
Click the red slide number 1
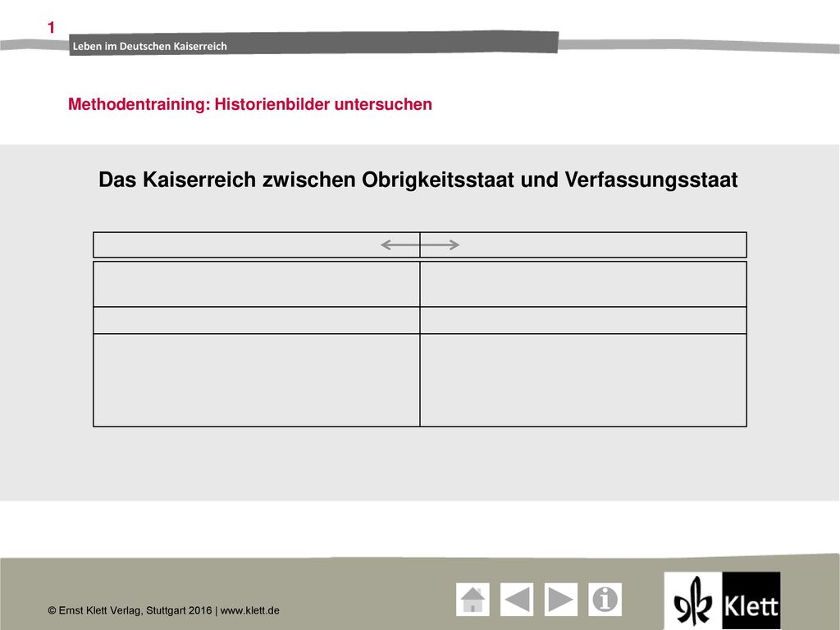pyautogui.click(x=51, y=27)
